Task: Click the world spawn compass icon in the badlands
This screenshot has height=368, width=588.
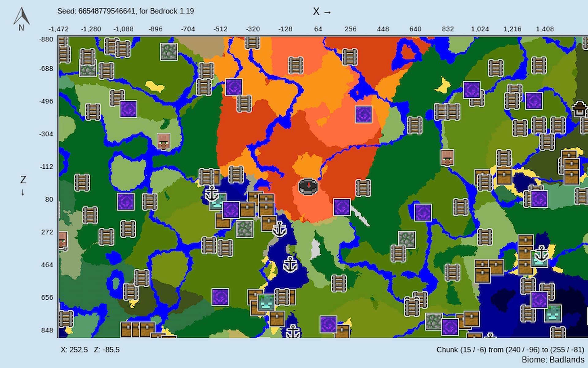Action: coord(308,186)
